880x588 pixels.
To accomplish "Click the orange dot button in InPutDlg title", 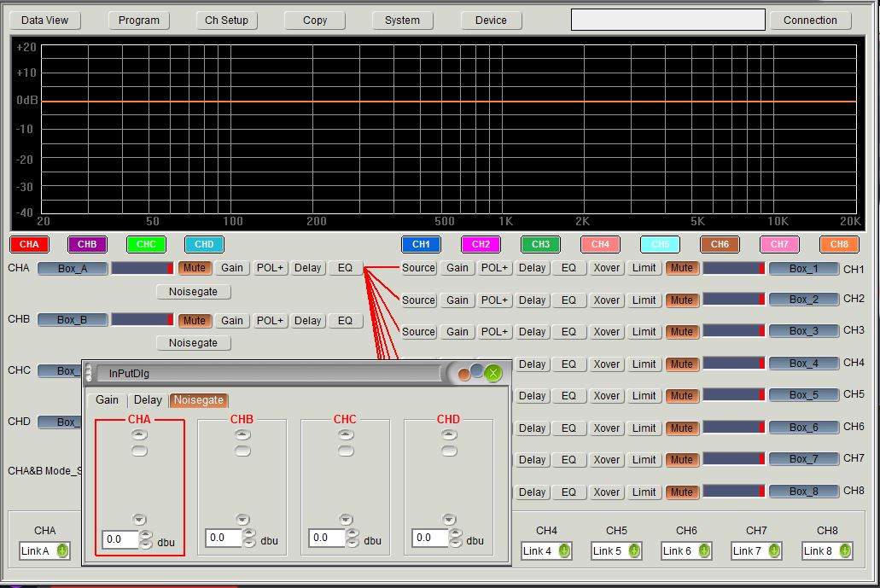I will coord(464,375).
